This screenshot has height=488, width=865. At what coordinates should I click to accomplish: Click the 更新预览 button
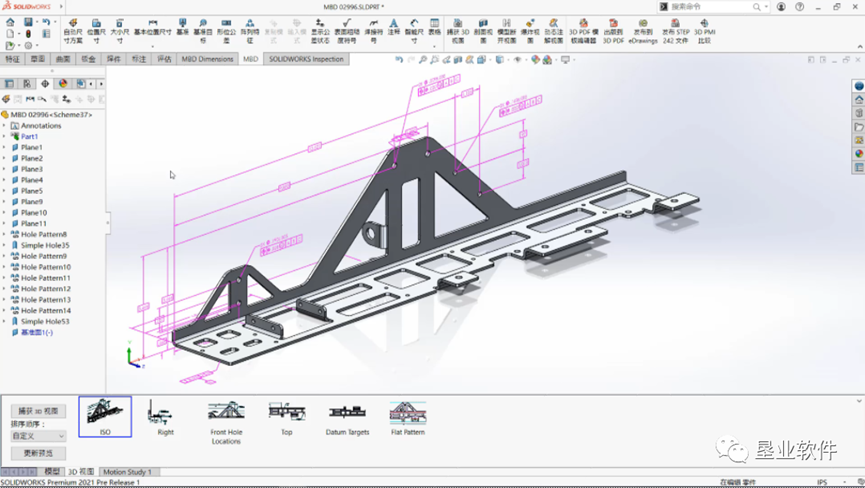38,453
